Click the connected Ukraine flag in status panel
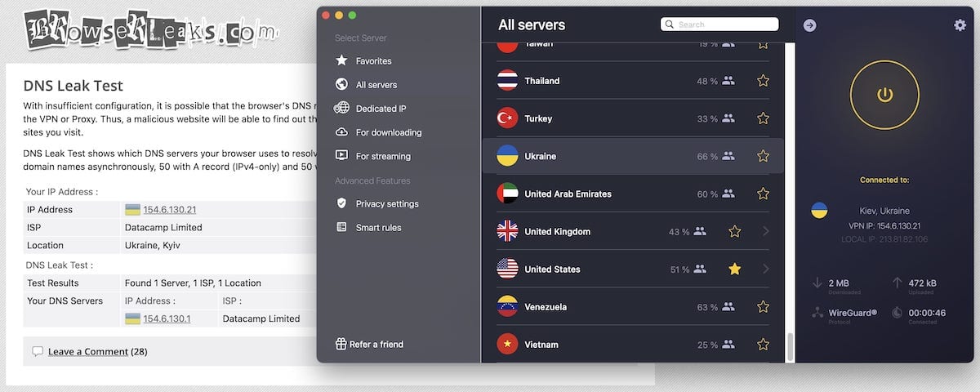980x392 pixels. point(819,211)
